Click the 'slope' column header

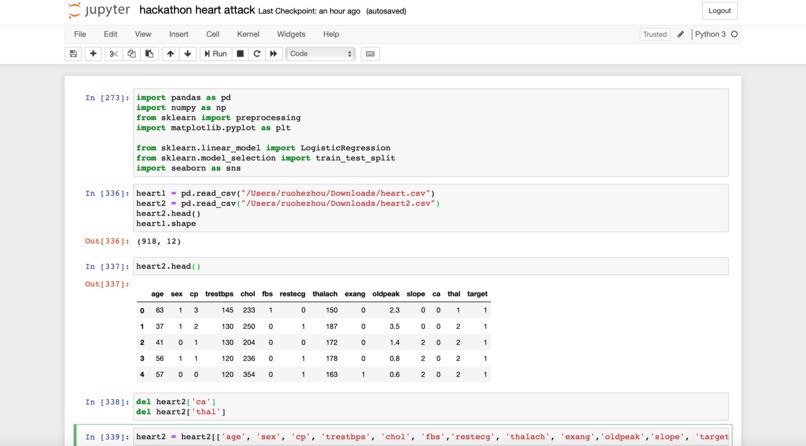[x=415, y=294]
